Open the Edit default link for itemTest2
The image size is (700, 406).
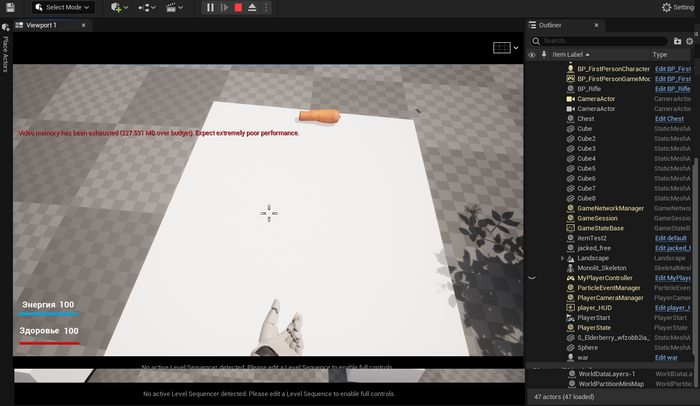coord(671,238)
